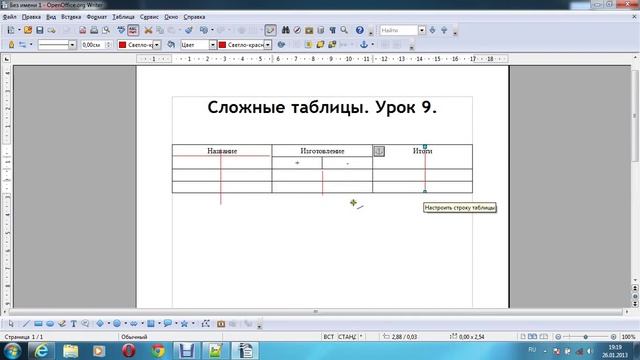Select the Freeform Line tool
Screen dimensions: 640x360
click(62, 324)
